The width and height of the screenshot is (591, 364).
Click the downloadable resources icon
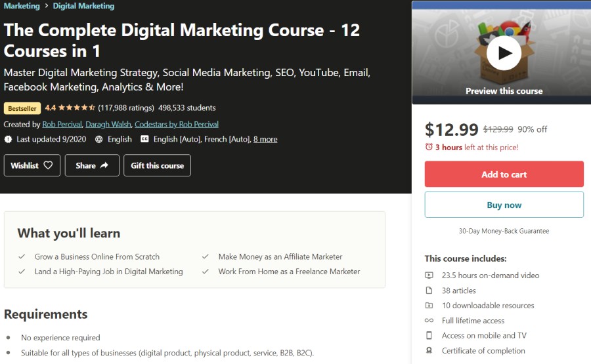click(429, 305)
